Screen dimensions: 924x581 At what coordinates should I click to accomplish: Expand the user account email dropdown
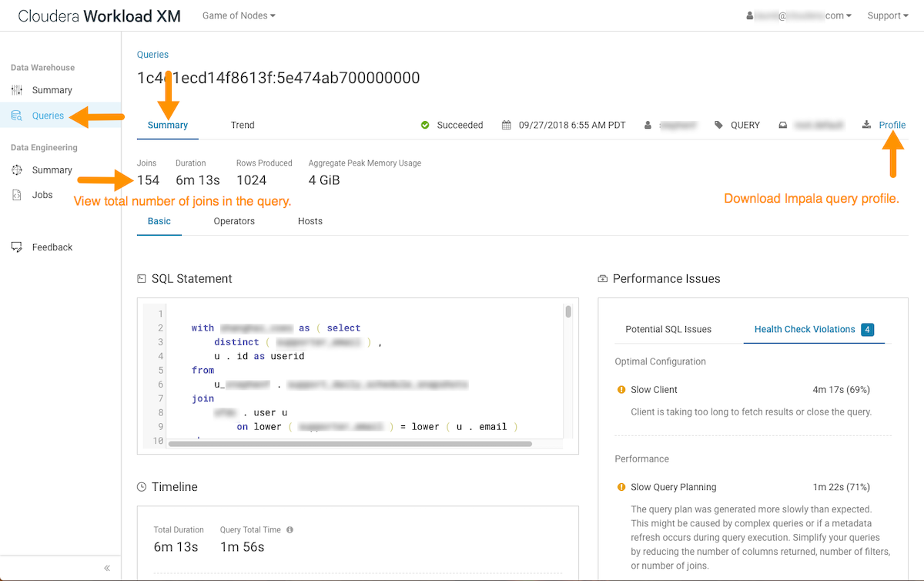[799, 15]
